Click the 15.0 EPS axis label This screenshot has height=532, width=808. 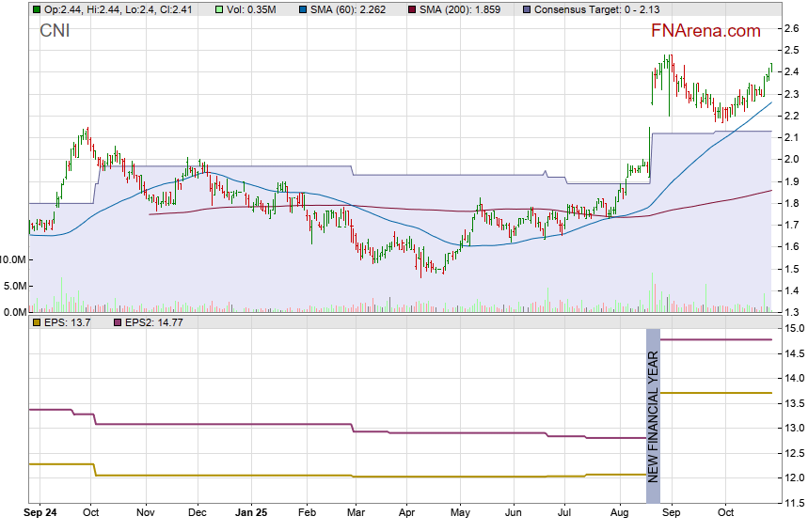(x=794, y=329)
